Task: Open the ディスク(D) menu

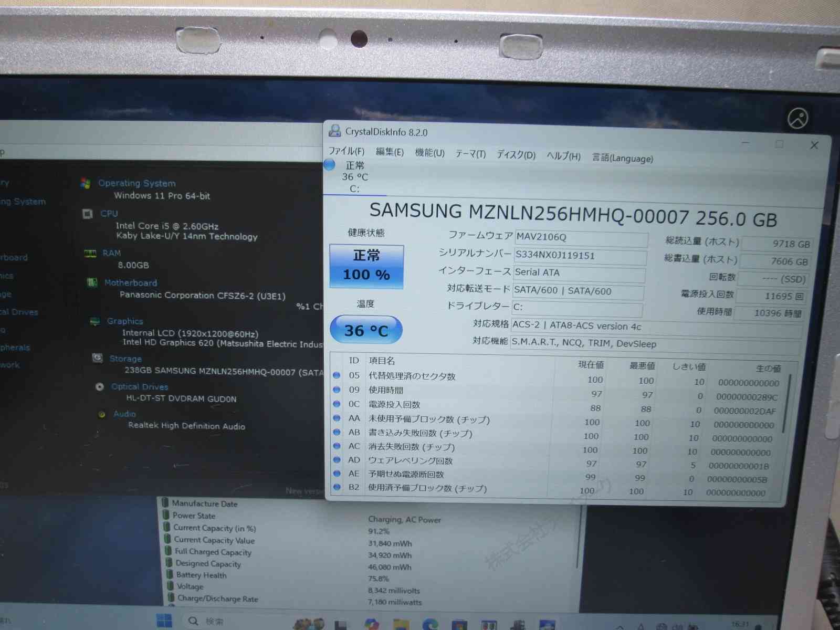Action: tap(516, 155)
